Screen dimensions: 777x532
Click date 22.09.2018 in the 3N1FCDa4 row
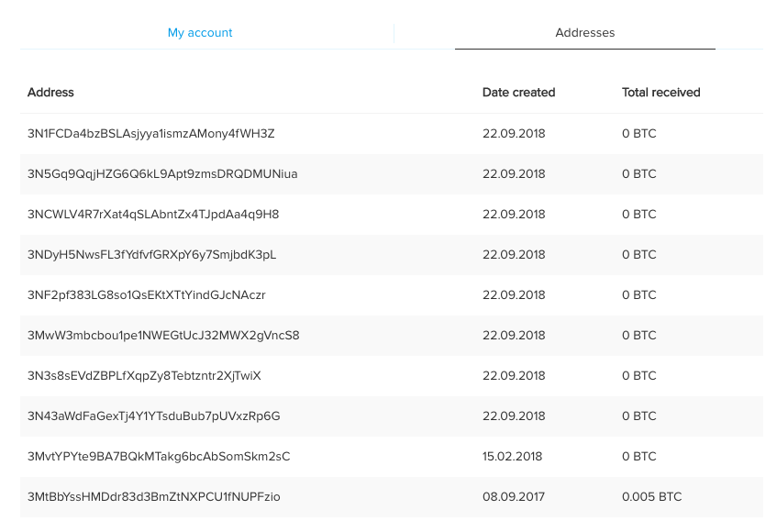tap(514, 134)
